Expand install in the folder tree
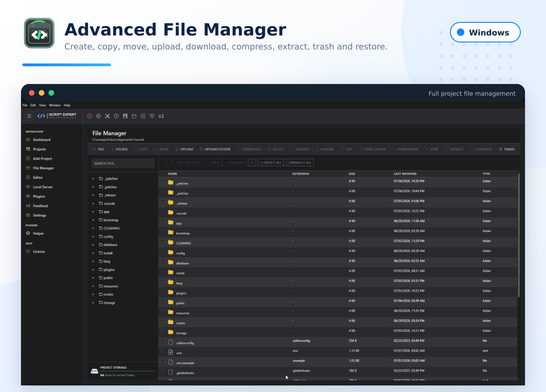Image resolution: width=546 pixels, height=392 pixels. pyautogui.click(x=93, y=253)
